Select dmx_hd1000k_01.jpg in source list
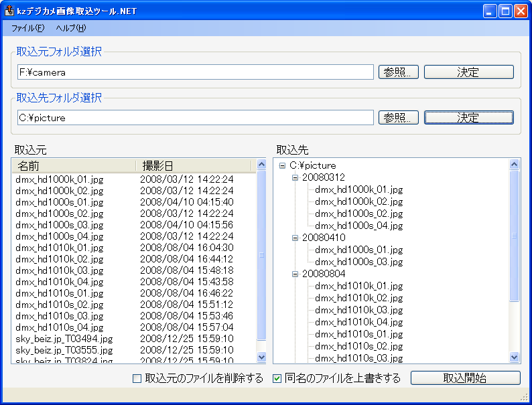 [x=60, y=179]
